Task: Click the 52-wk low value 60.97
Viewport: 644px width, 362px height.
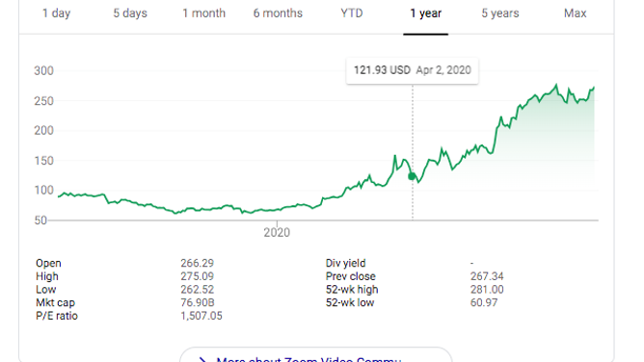Action: [x=484, y=302]
